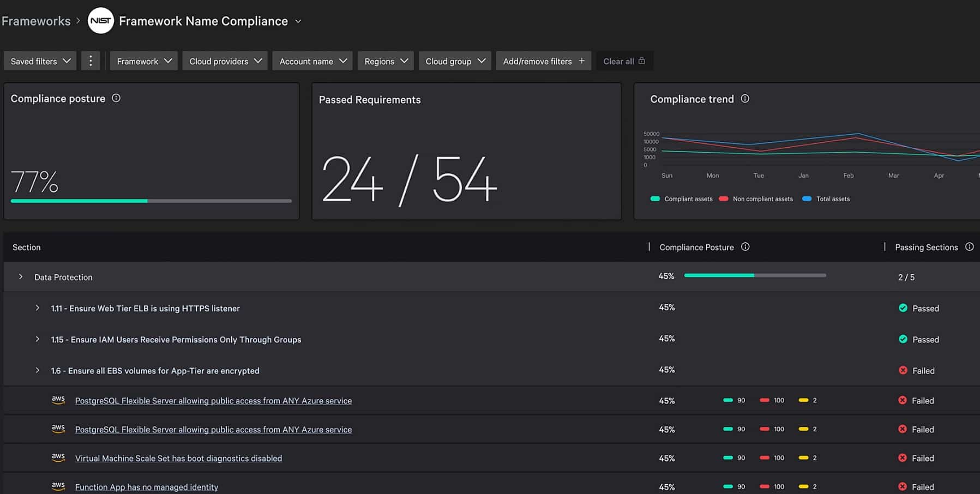Click the info icon in Passing Sections column header
Image resolution: width=980 pixels, height=494 pixels.
pyautogui.click(x=969, y=247)
